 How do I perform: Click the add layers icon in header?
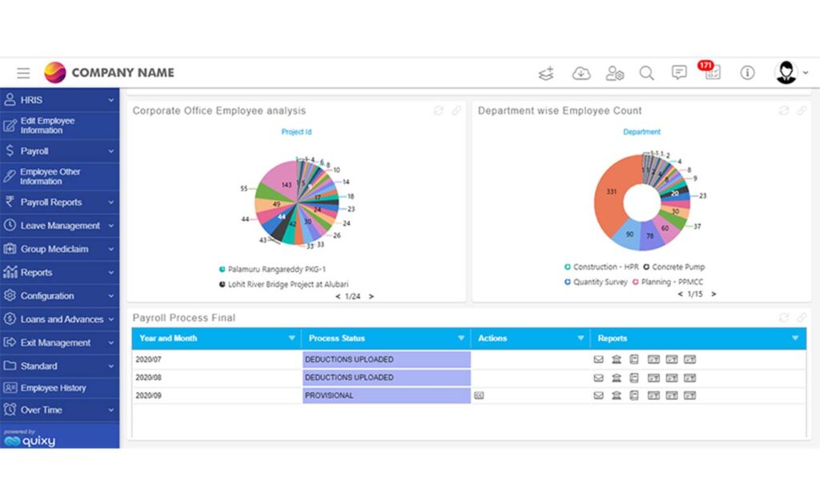(x=546, y=73)
